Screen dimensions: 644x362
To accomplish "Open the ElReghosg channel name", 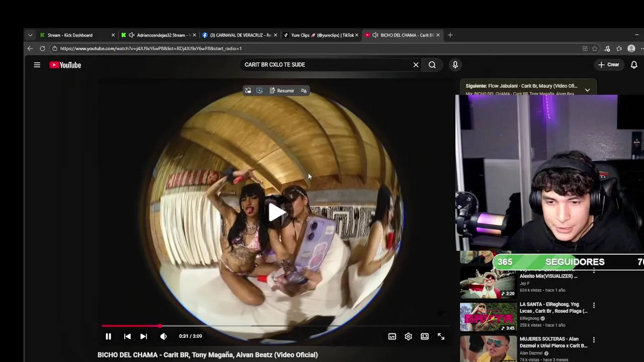I will pos(529,318).
